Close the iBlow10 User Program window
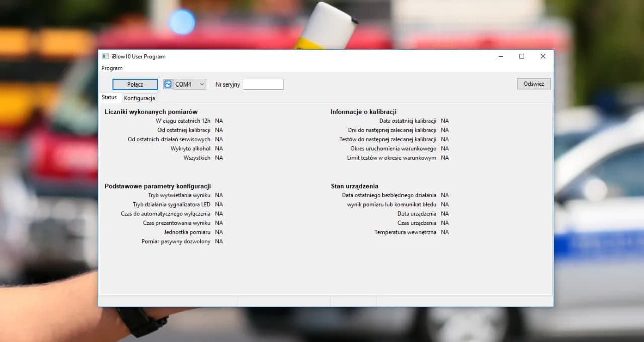Screen dimensions: 644x342 coord(543,56)
